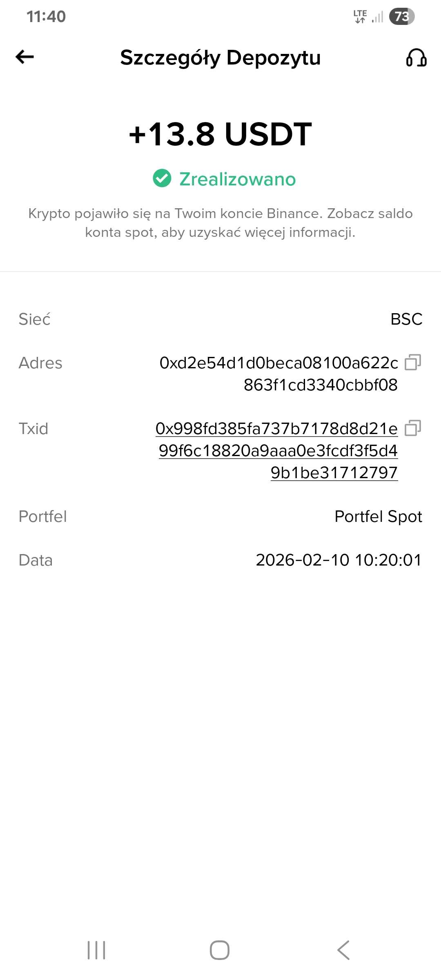Tap the BSC network value
The width and height of the screenshot is (441, 980).
point(406,319)
